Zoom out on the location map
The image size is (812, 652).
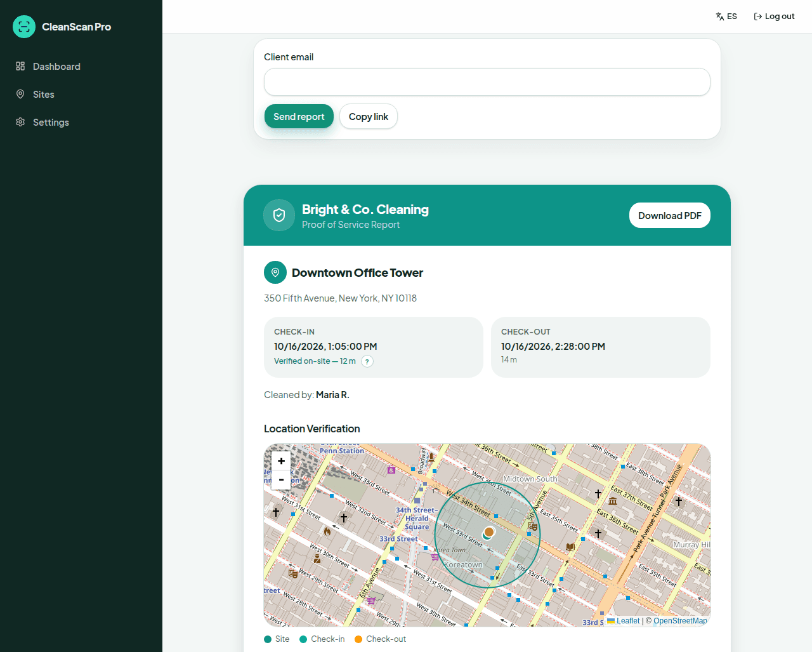click(x=281, y=479)
